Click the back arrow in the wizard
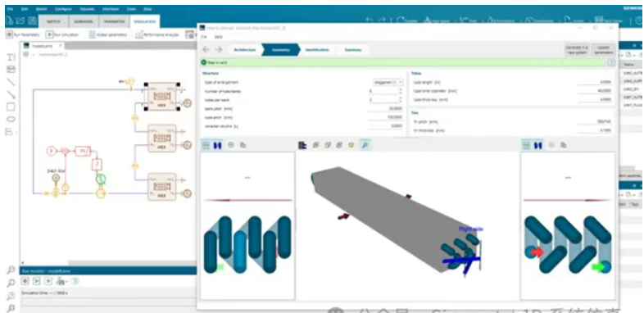 206,49
